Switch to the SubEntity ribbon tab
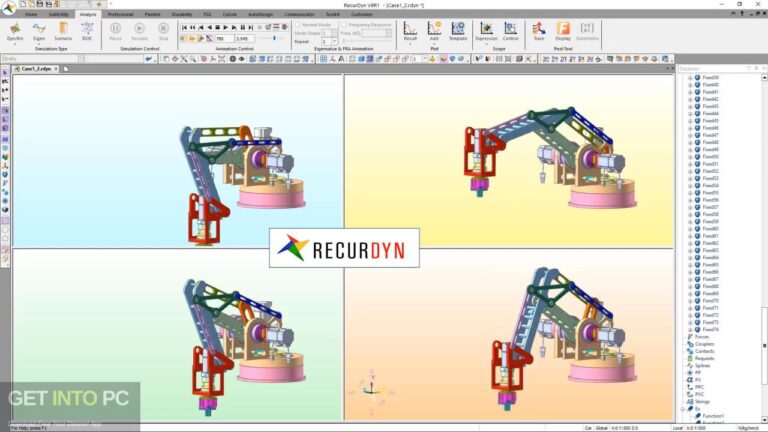 (x=59, y=14)
